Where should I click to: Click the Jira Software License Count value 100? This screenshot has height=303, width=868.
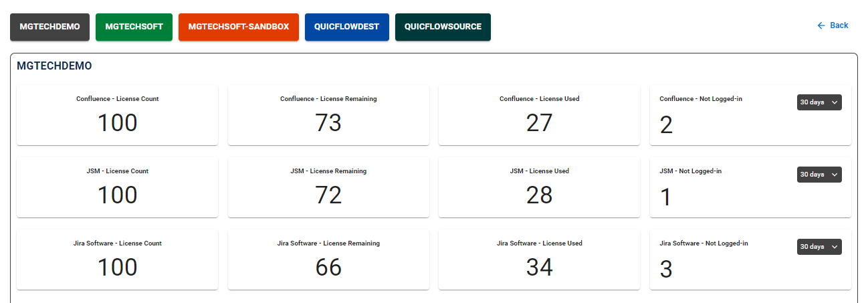point(118,268)
